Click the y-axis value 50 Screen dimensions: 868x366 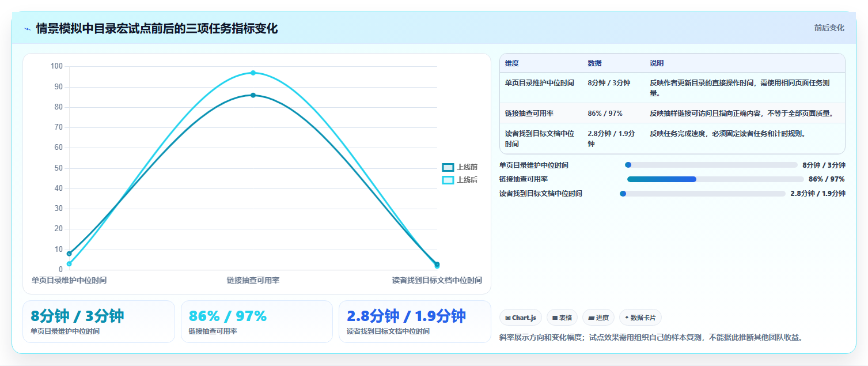(59, 168)
